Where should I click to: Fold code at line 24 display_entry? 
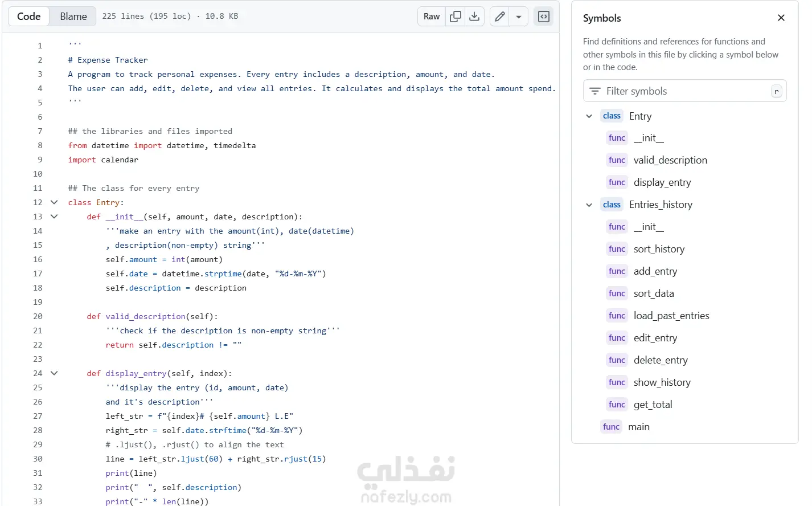pyautogui.click(x=54, y=373)
